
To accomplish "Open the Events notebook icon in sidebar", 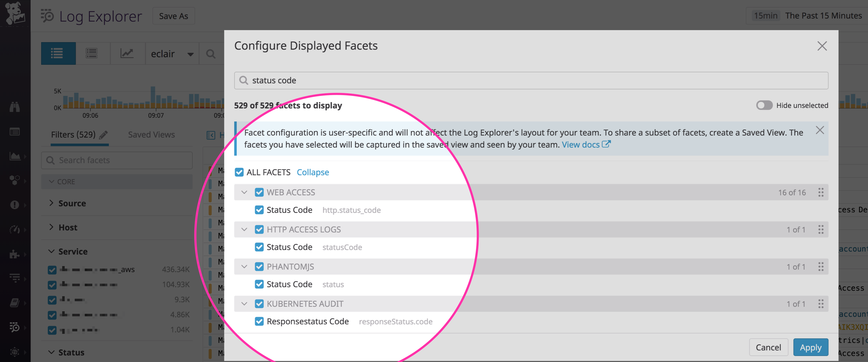I will (15, 132).
